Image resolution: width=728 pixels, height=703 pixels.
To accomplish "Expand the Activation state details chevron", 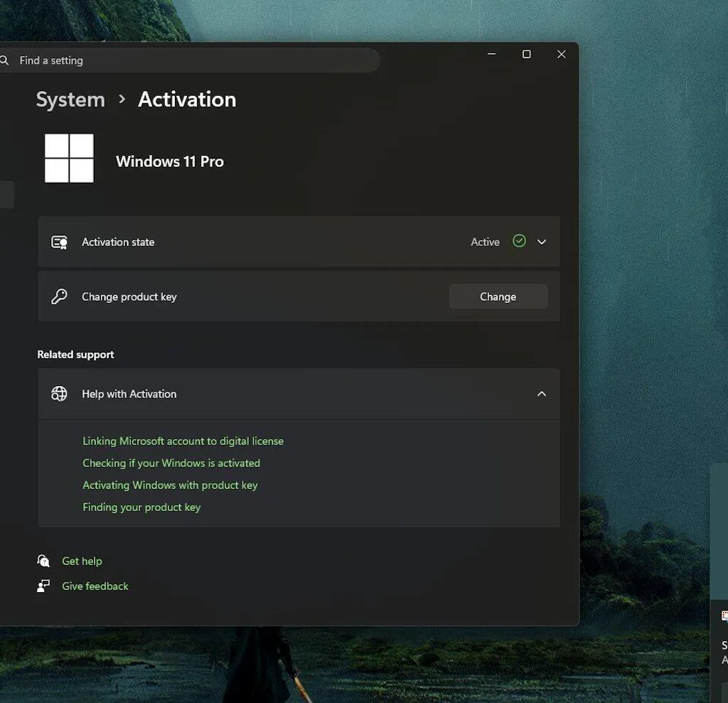I will pyautogui.click(x=542, y=242).
